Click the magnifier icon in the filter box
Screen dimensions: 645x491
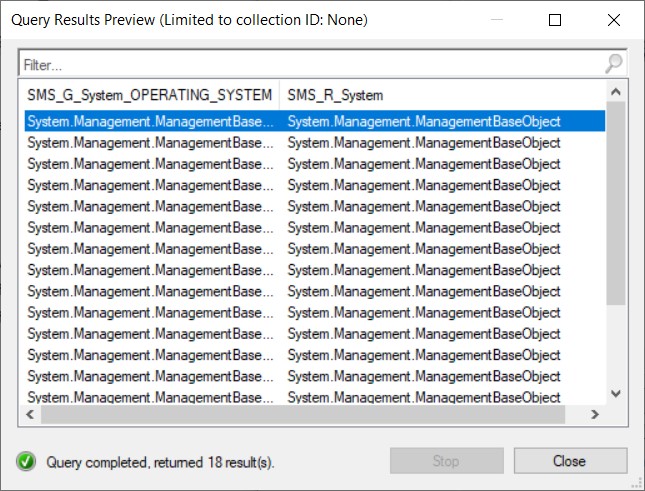pyautogui.click(x=613, y=64)
